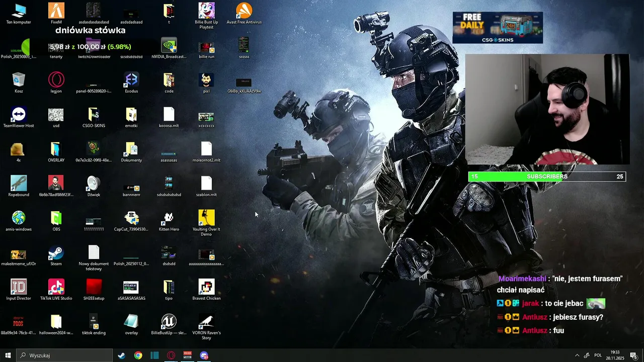This screenshot has height=362, width=644.
Task: Open the Bravest Chicken game
Action: 206,290
